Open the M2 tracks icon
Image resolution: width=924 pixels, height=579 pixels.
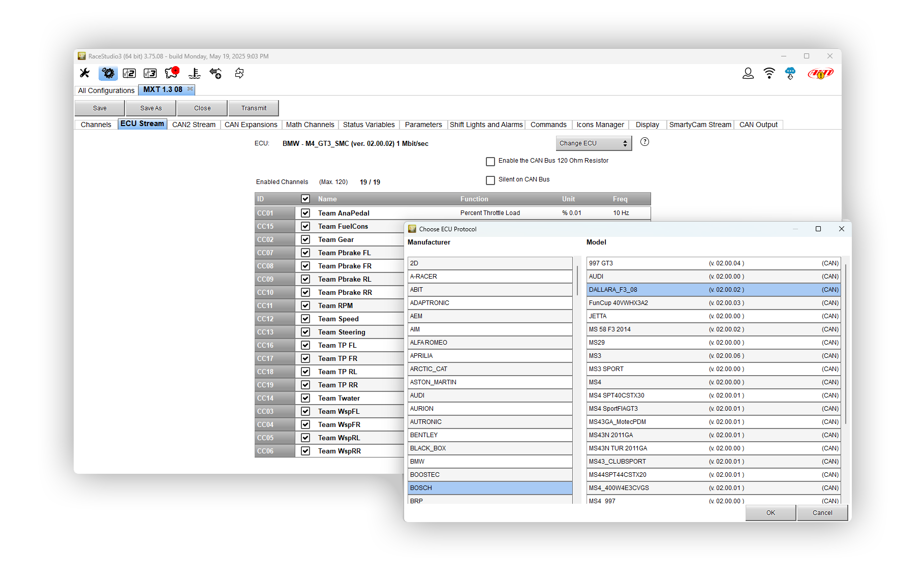pyautogui.click(x=129, y=73)
